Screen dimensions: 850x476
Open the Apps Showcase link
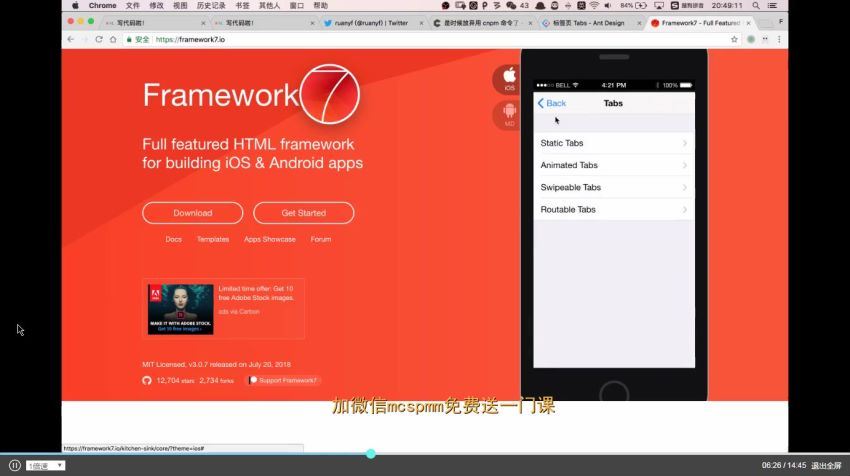pyautogui.click(x=270, y=239)
